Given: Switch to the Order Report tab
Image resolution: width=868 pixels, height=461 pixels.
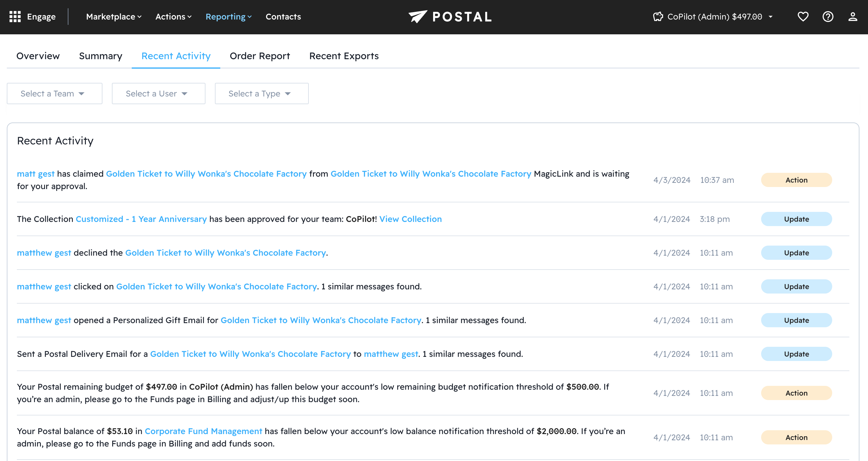Looking at the screenshot, I should tap(259, 56).
